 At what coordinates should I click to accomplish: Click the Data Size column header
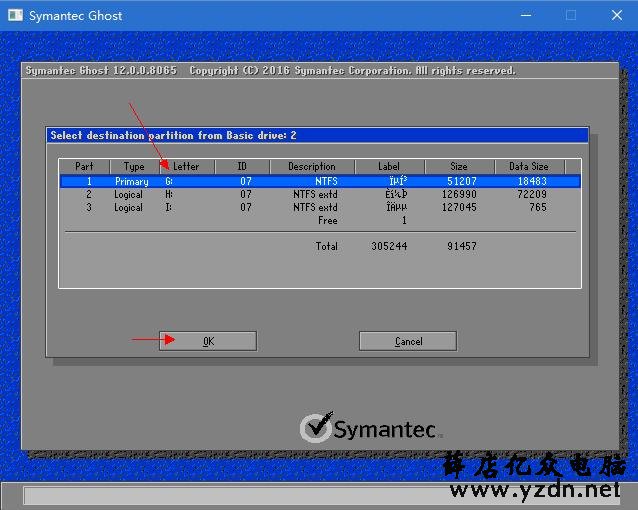click(529, 166)
